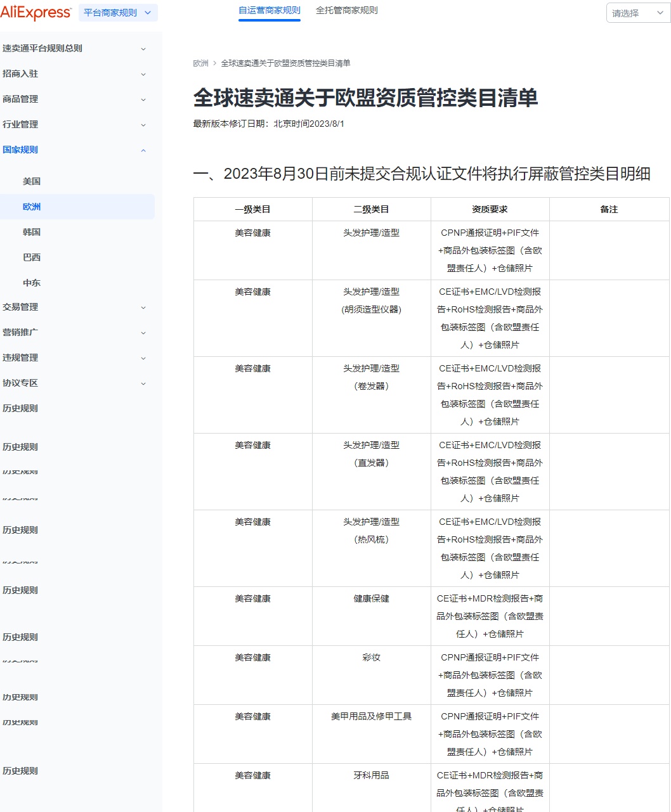The image size is (671, 812).
Task: Expand 速卖通平台规则总则 section
Action: coord(42,48)
